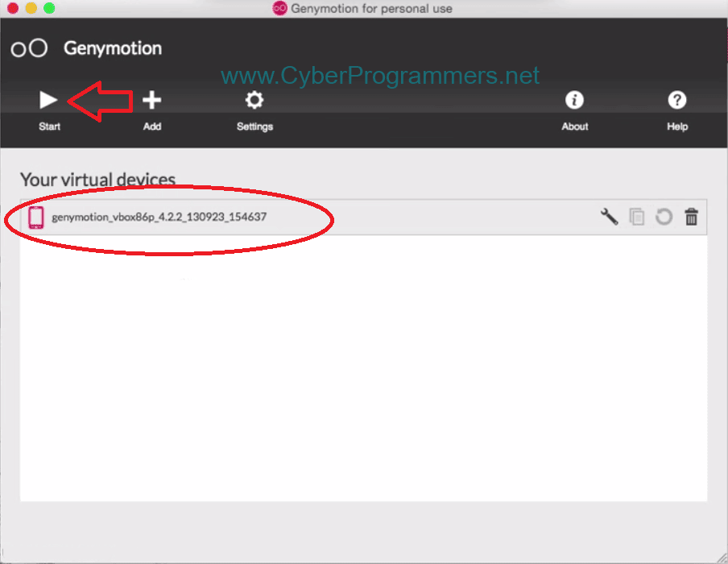
Task: Open Settings via the gear icon
Action: [x=254, y=100]
